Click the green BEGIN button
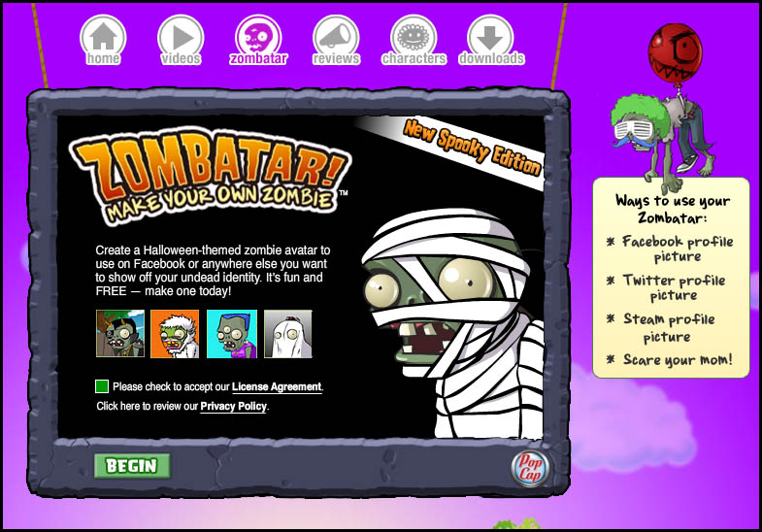This screenshot has height=532, width=762. (132, 466)
